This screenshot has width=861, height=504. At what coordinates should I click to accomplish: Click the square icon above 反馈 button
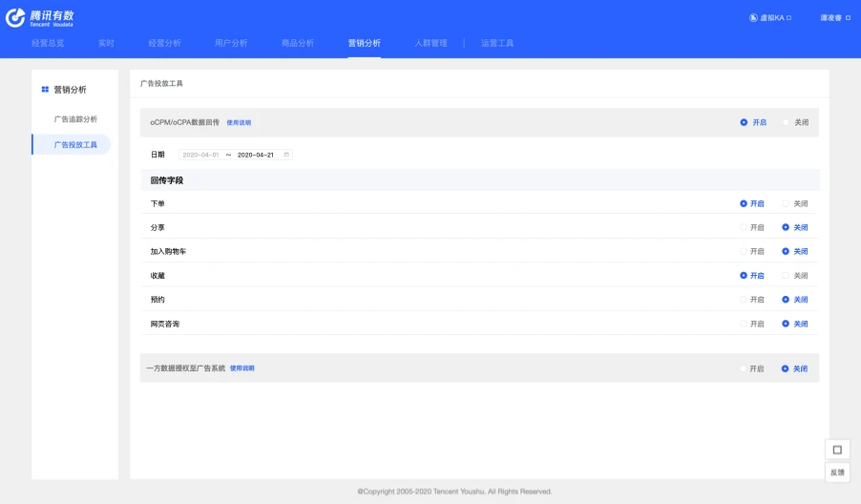837,450
